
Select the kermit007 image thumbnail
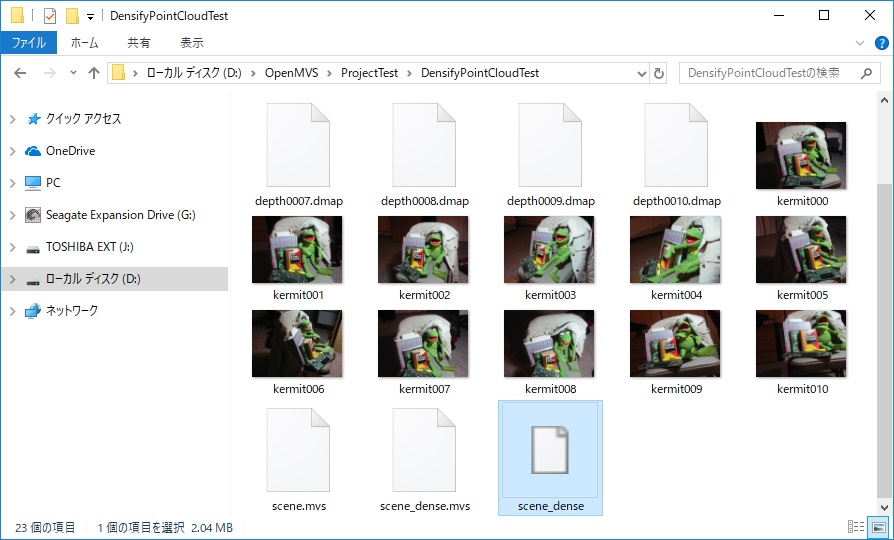(423, 343)
